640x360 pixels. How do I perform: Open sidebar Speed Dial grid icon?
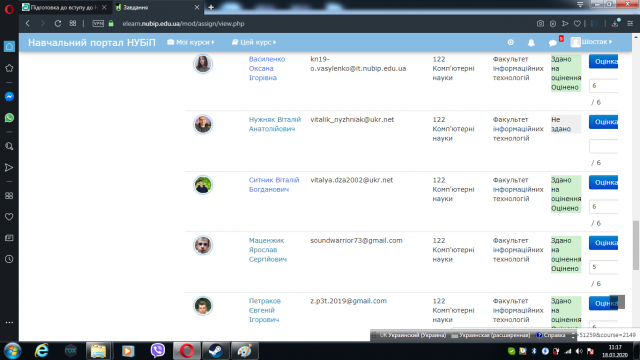coord(9,196)
